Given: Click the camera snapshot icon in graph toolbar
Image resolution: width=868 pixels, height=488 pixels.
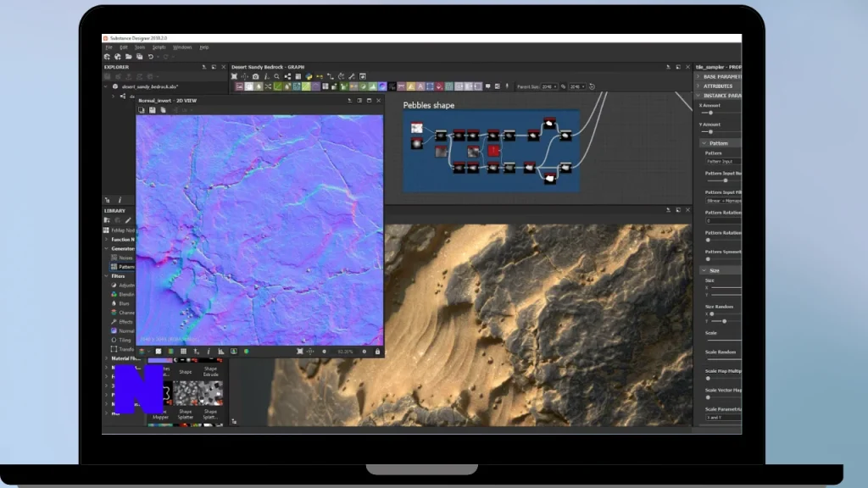Looking at the screenshot, I should (256, 76).
